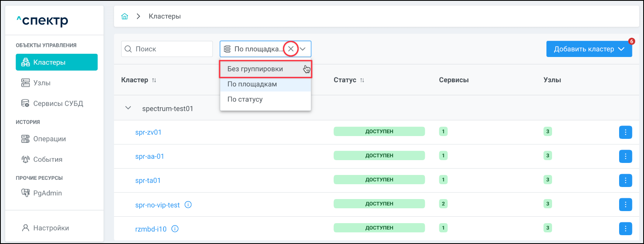This screenshot has height=244, width=644.
Task: Toggle the grouping dropdown chevron
Action: [x=303, y=49]
